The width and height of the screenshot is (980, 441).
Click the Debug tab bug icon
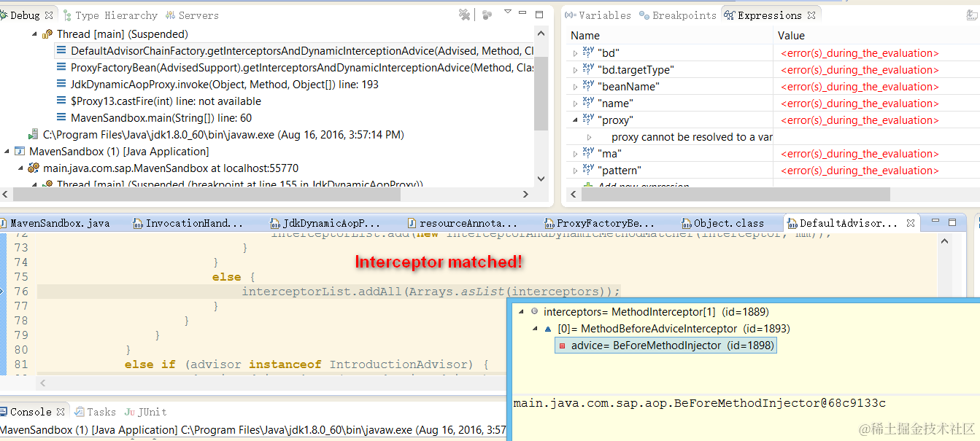(x=4, y=15)
